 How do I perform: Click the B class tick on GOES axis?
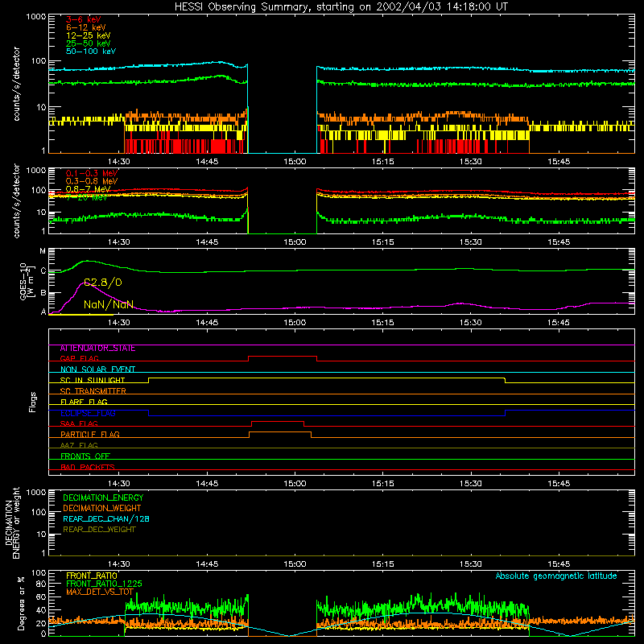pyautogui.click(x=43, y=293)
